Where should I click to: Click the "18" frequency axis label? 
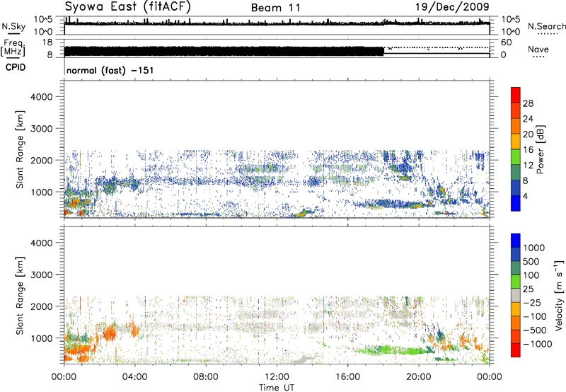click(47, 42)
